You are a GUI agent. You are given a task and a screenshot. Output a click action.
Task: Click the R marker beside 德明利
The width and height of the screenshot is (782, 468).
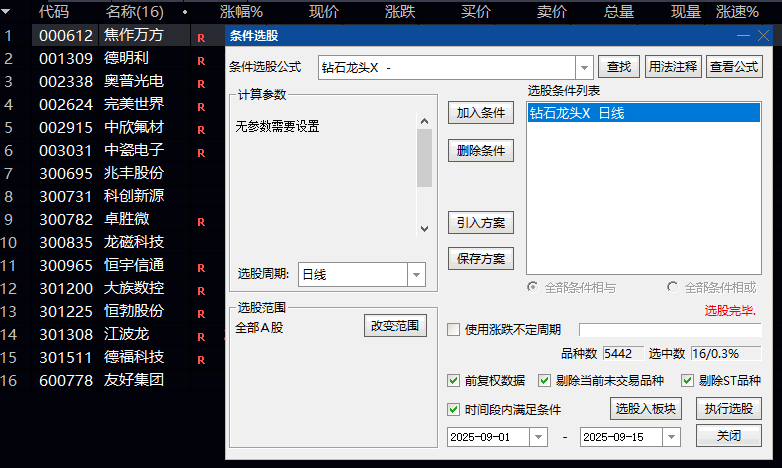coord(201,61)
